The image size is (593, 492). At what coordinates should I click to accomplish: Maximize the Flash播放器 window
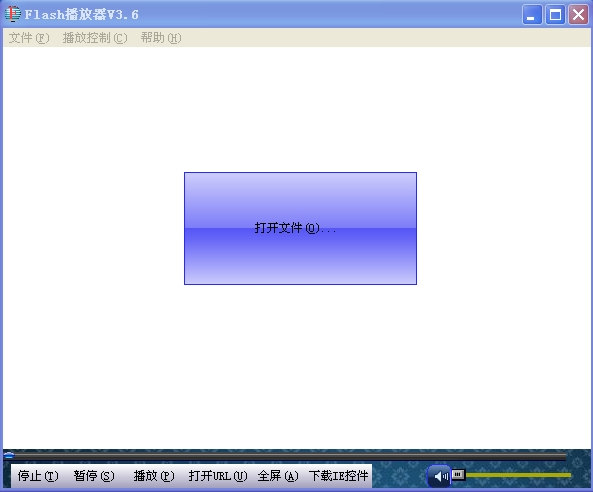point(555,15)
